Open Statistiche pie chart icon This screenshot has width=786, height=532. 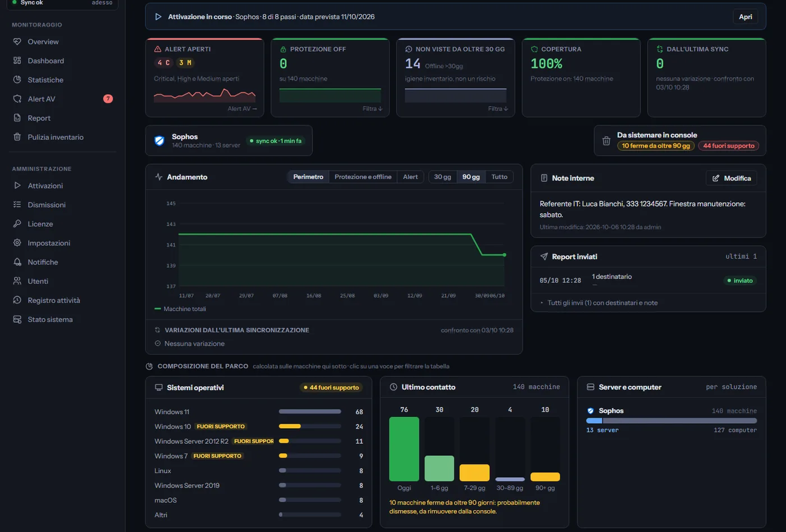[x=17, y=80]
